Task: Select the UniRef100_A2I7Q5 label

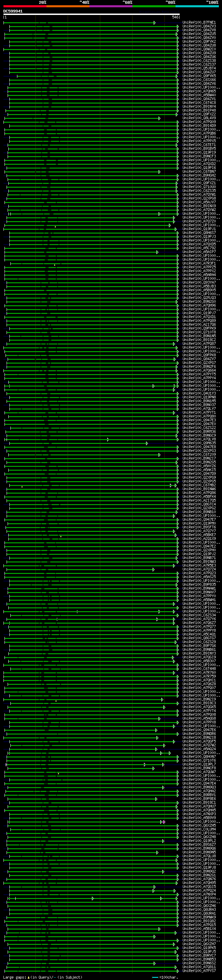Action: [199, 500]
